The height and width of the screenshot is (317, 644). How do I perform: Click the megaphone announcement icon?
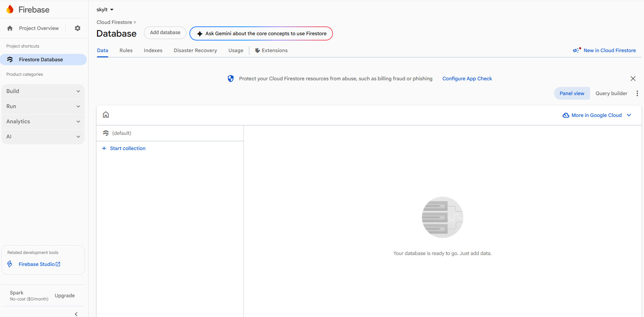577,50
